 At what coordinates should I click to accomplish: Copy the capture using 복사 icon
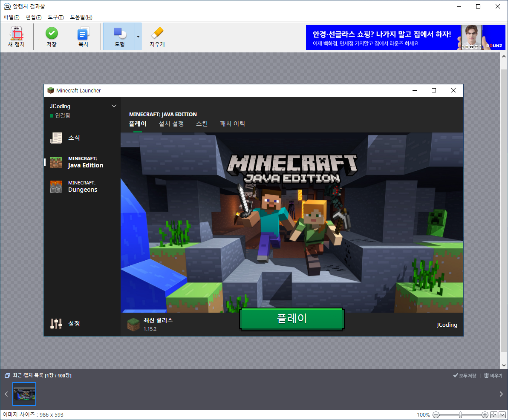83,37
